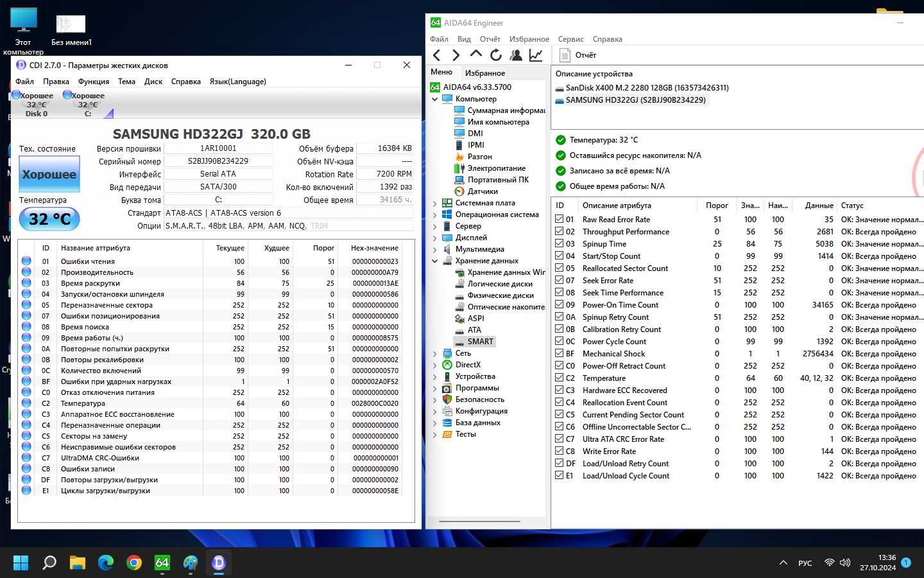Screen dimensions: 924x578
Task: Select the ASPI item in AIDA64 tree
Action: click(469, 319)
